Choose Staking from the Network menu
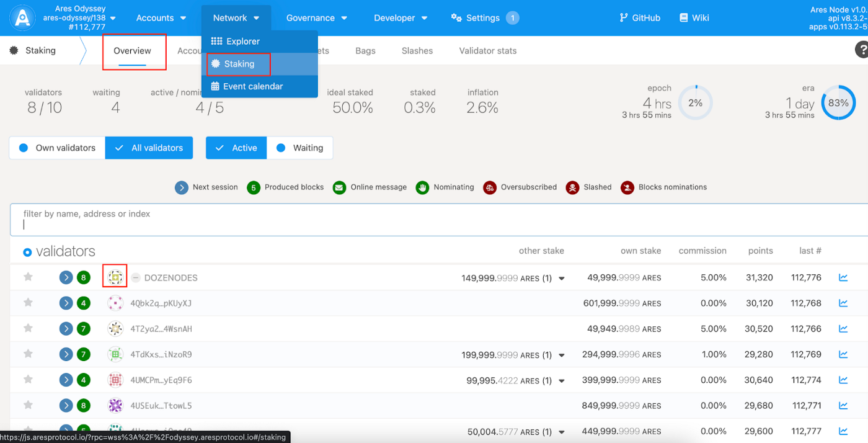Image resolution: width=868 pixels, height=443 pixels. tap(260, 64)
